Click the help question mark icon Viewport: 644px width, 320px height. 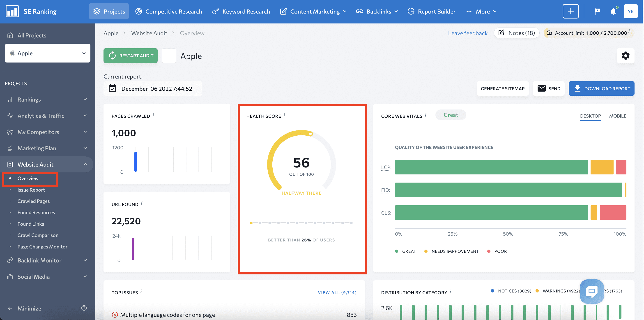point(84,308)
